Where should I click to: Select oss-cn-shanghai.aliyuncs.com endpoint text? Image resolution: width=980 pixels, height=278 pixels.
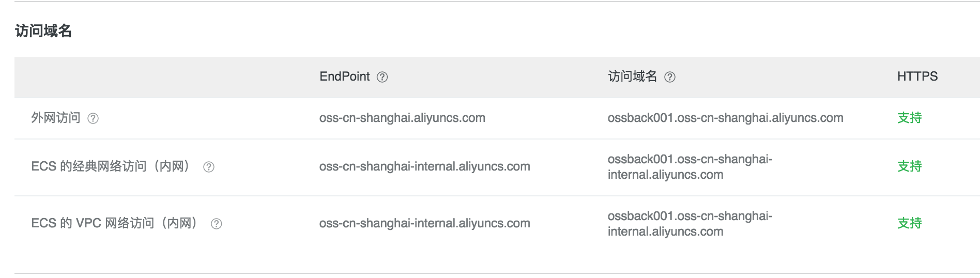[402, 118]
